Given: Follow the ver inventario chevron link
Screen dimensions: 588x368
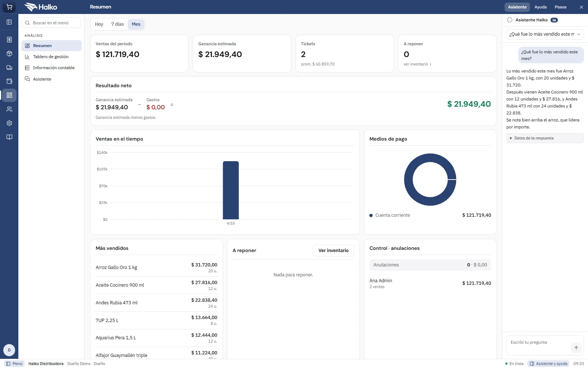Looking at the screenshot, I should [417, 64].
